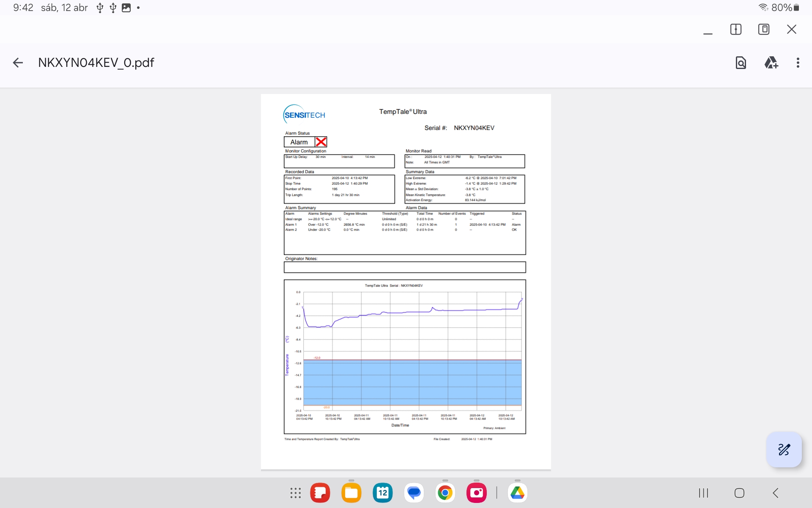Tap the first USB notification icon
812x508 pixels.
click(x=100, y=8)
